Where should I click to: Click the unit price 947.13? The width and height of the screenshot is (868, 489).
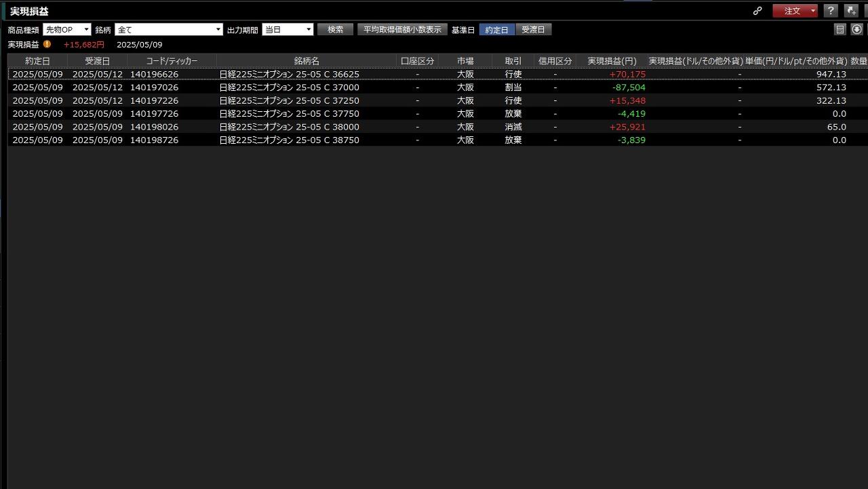[831, 74]
